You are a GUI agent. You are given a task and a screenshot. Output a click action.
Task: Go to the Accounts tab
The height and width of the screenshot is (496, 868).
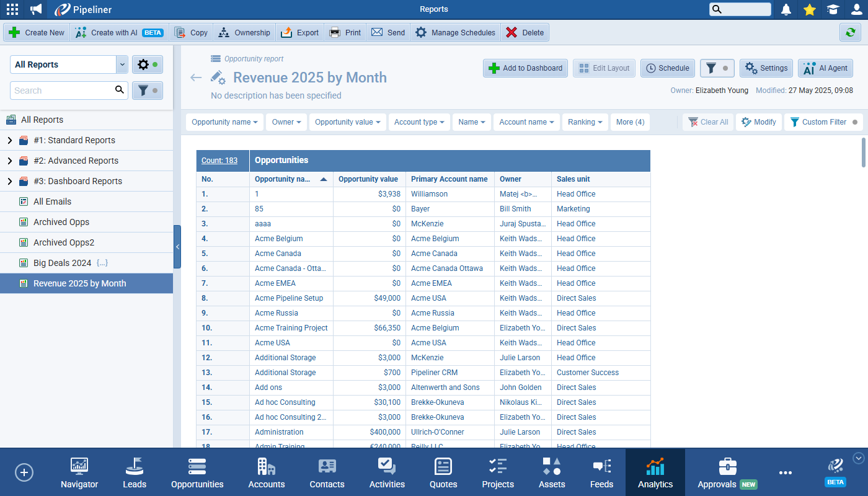(267, 474)
